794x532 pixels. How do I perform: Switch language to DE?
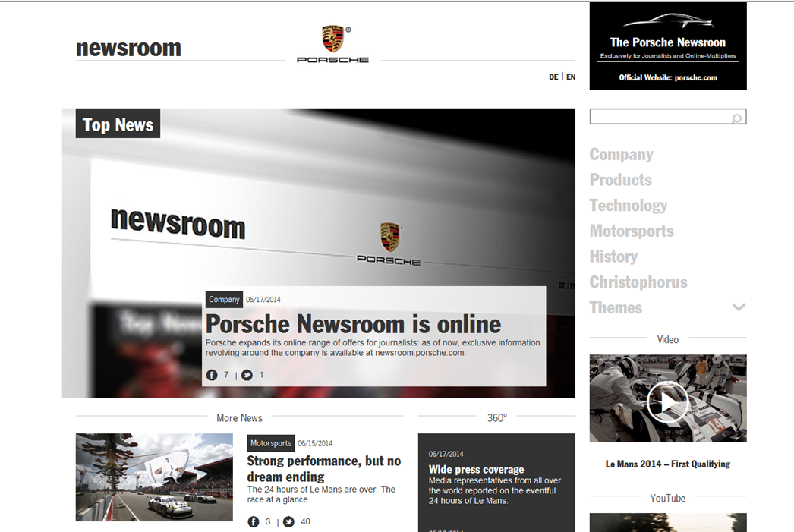553,77
